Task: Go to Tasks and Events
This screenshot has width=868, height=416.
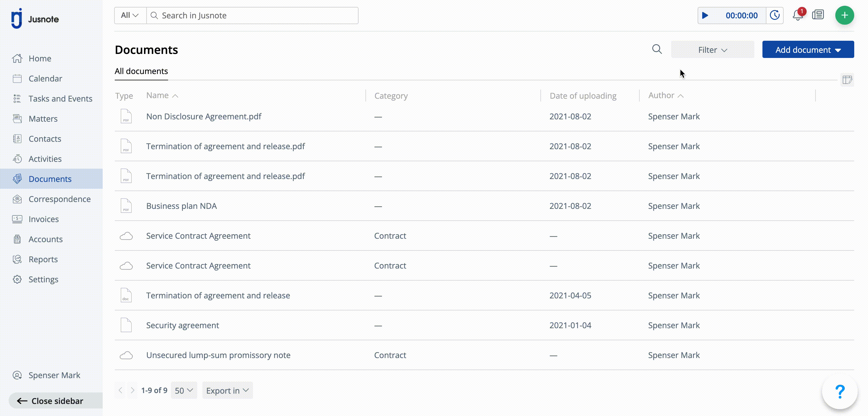Action: [x=60, y=98]
